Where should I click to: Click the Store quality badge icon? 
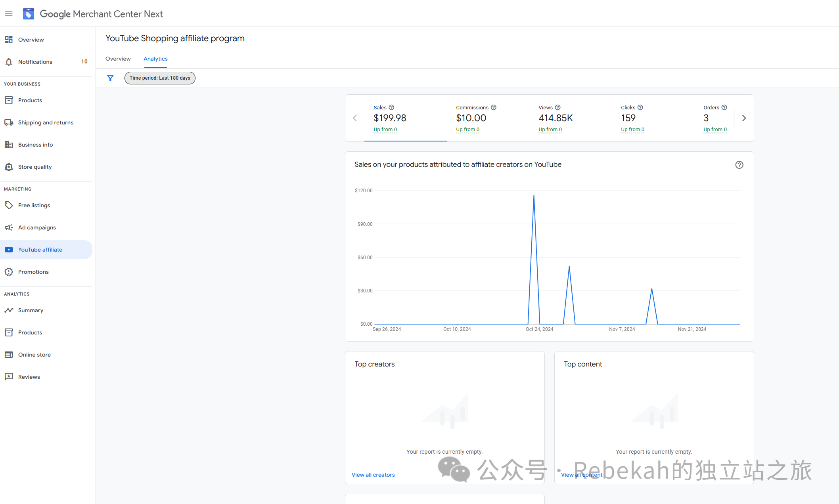(9, 167)
